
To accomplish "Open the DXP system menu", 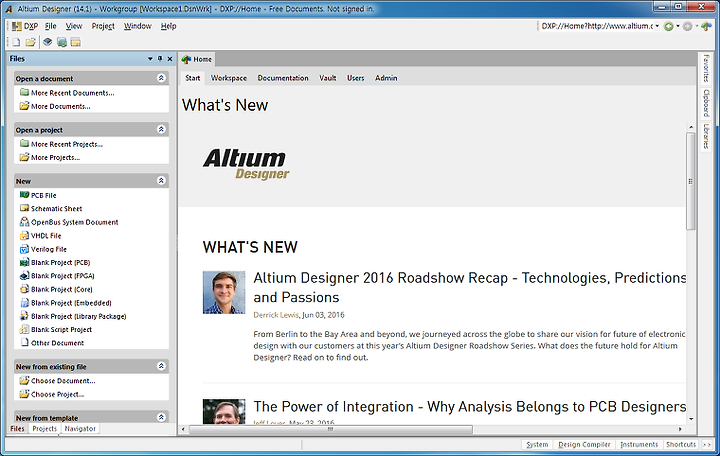I will click(25, 26).
